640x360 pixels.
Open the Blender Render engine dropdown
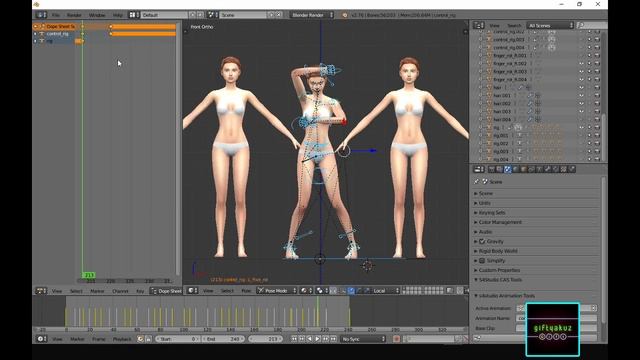[312, 15]
